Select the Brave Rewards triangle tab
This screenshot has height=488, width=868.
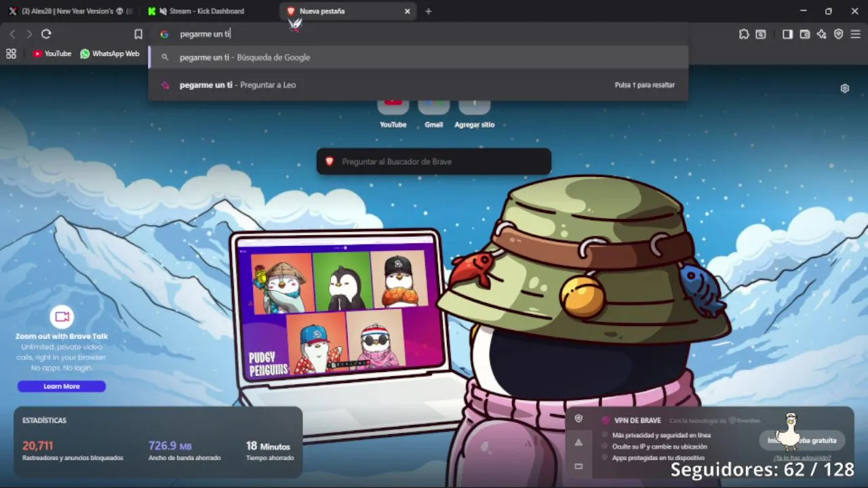coord(578,443)
